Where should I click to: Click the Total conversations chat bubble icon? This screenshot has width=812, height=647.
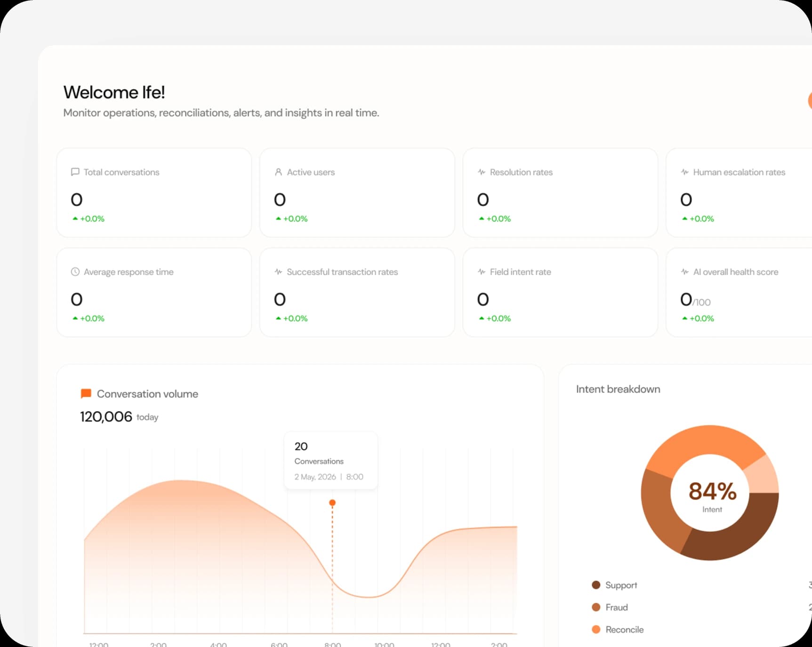tap(75, 172)
